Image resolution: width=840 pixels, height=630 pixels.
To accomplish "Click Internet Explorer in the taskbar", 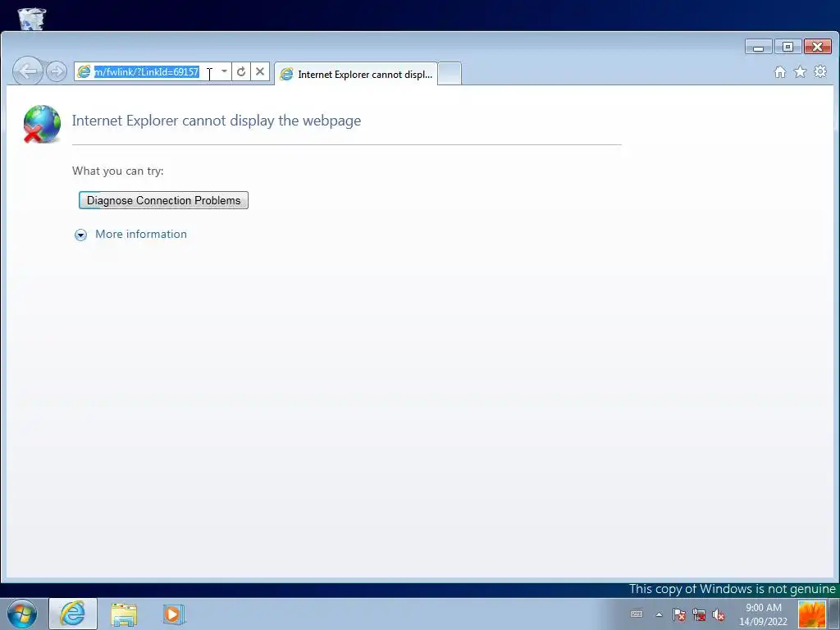I will [73, 614].
